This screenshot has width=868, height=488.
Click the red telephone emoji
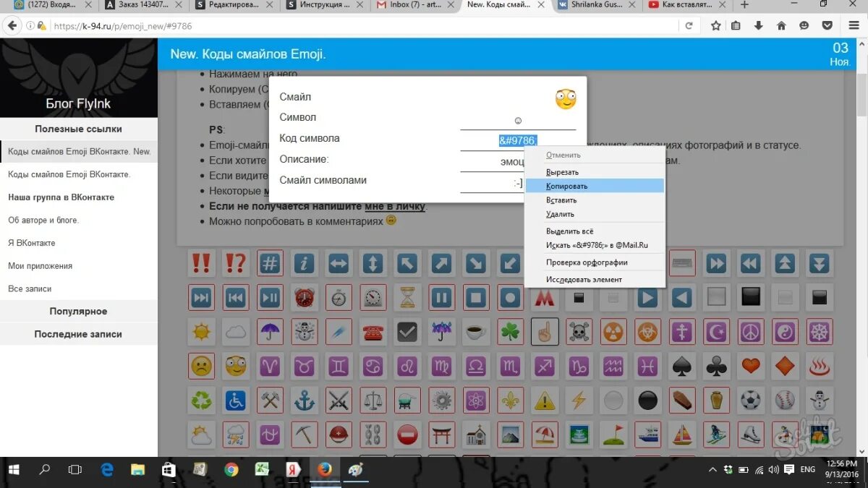coord(373,332)
